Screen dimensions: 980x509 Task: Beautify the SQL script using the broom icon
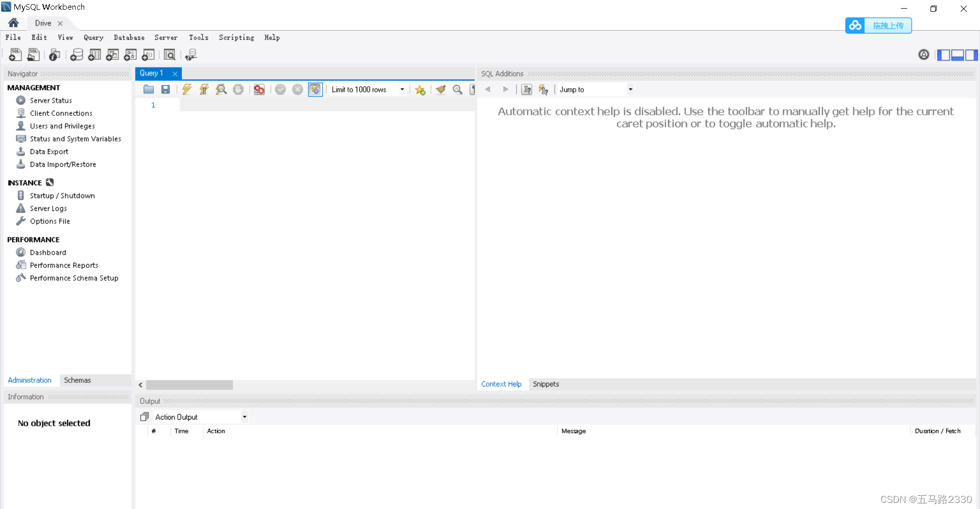[441, 89]
